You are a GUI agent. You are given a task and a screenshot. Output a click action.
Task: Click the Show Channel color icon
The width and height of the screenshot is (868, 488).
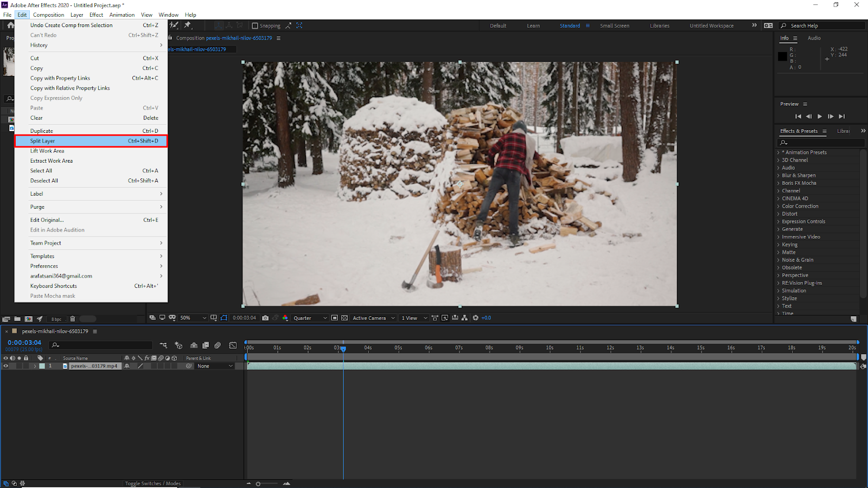[285, 318]
